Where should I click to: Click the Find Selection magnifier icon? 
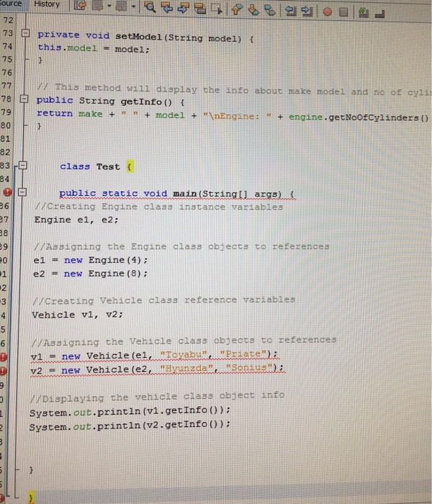[150, 6]
